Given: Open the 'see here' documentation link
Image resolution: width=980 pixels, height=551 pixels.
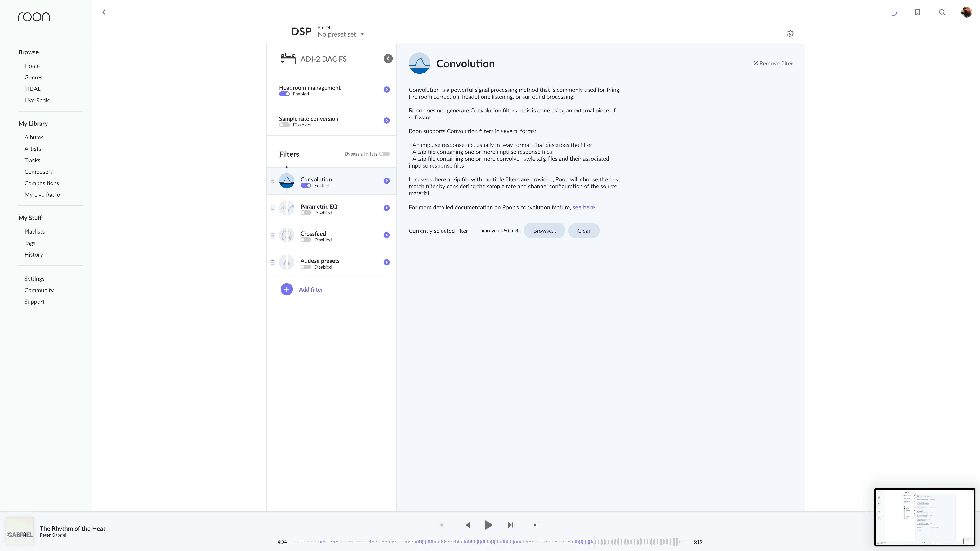Looking at the screenshot, I should pos(583,207).
